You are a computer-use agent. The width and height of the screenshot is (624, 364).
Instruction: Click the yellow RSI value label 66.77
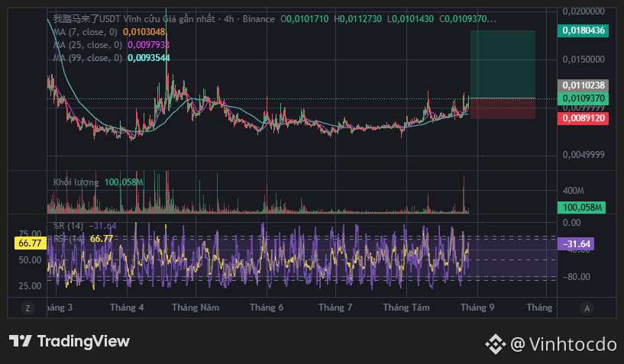30,243
